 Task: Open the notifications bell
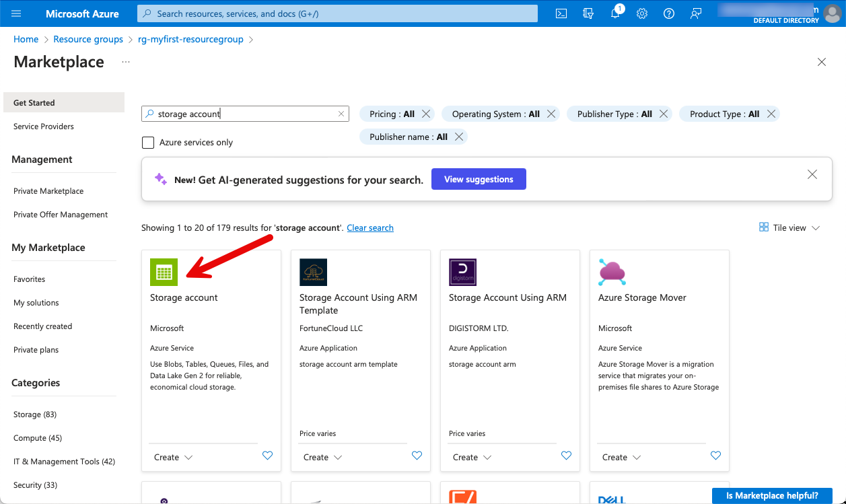(615, 13)
